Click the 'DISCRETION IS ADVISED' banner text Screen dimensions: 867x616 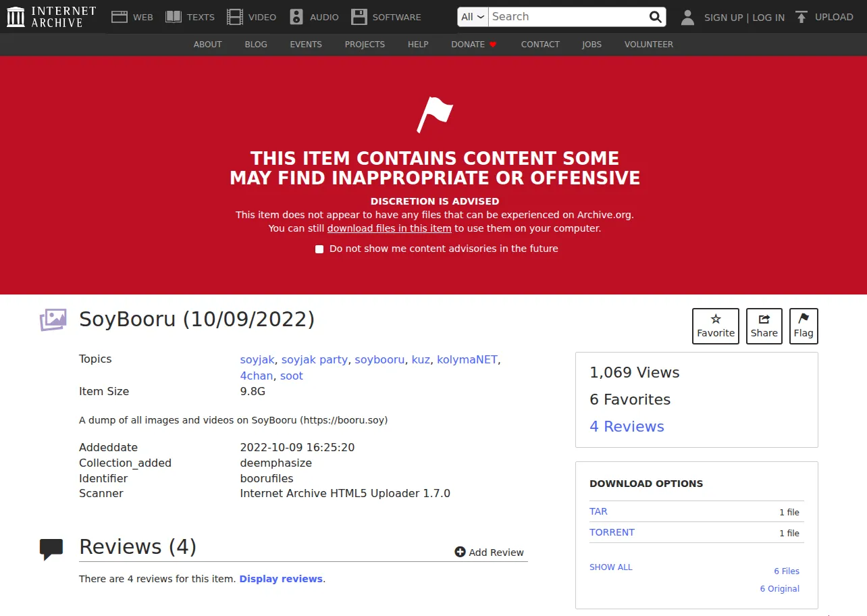pyautogui.click(x=435, y=201)
